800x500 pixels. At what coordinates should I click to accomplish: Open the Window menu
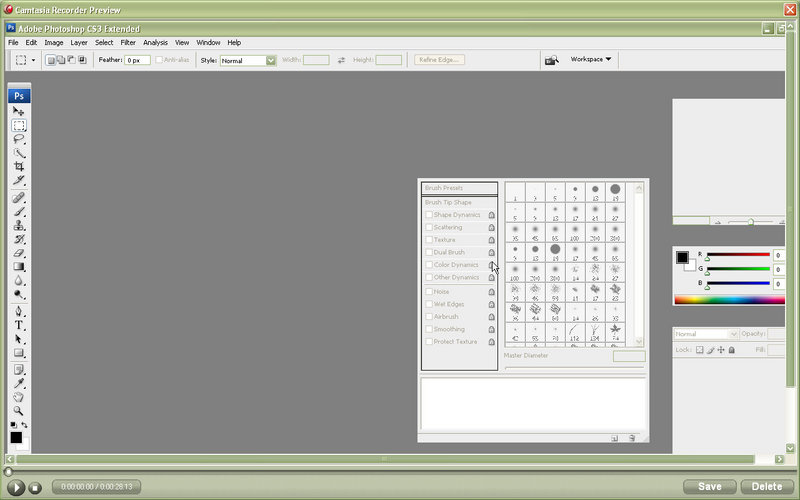[208, 43]
